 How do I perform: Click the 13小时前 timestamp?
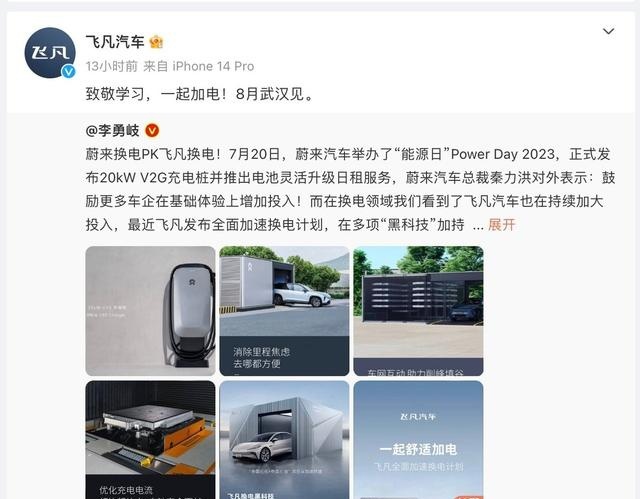click(x=111, y=66)
